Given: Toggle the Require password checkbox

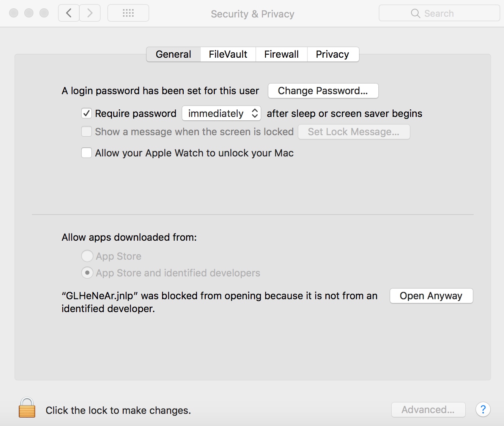Looking at the screenshot, I should [x=87, y=113].
